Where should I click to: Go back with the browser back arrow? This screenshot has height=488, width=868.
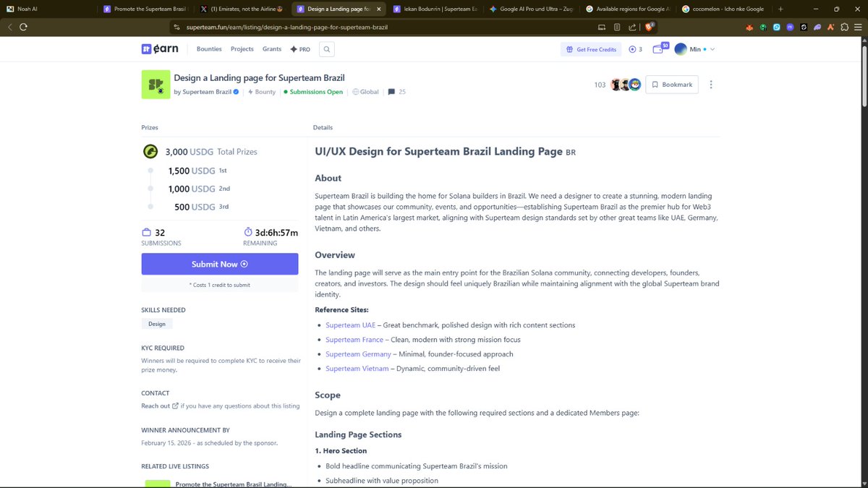click(10, 27)
